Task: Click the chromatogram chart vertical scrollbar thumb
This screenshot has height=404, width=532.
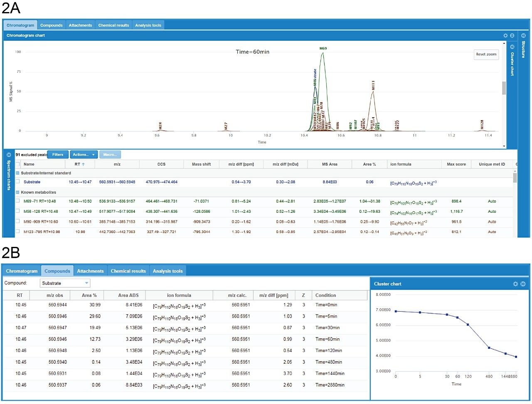Action: pos(504,88)
